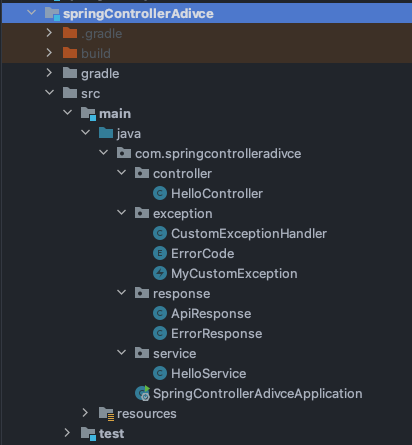This screenshot has width=412, height=445.
Task: Click the orange .gradle folder icon
Action: 70,33
